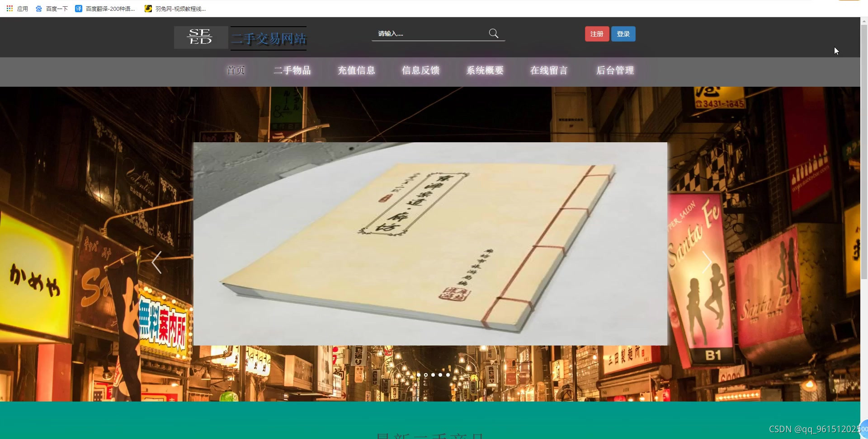Image resolution: width=868 pixels, height=439 pixels.
Task: Select the second carousel dot indicator
Action: pos(426,375)
